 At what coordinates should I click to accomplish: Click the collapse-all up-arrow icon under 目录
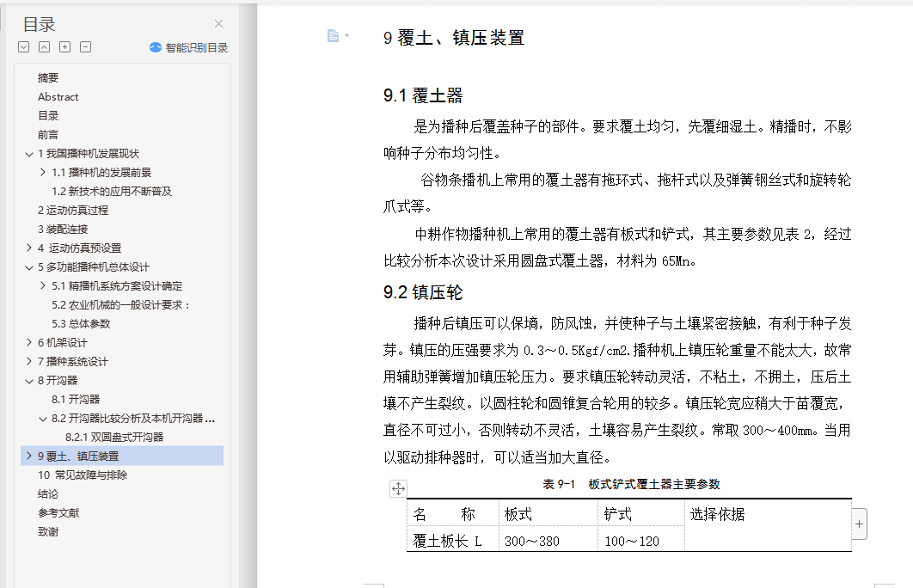click(44, 47)
